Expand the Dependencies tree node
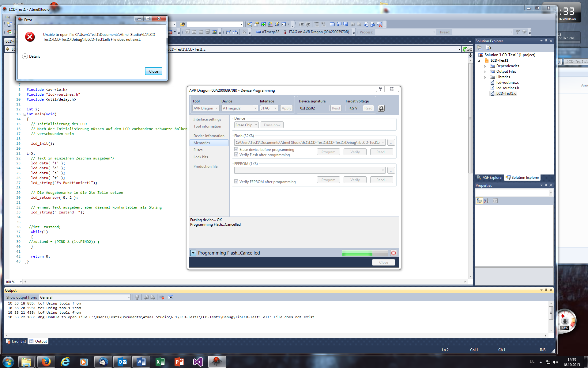Viewport: 588px width, 368px height. tap(485, 66)
